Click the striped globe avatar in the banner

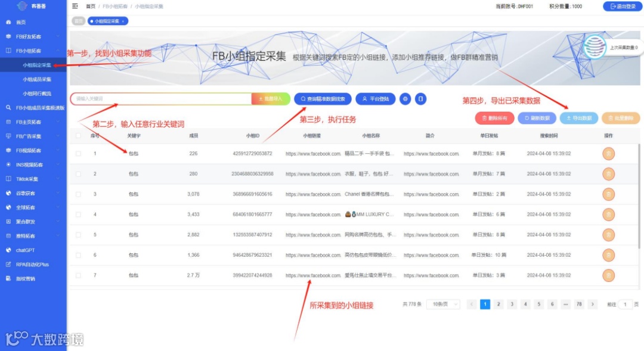tap(595, 47)
